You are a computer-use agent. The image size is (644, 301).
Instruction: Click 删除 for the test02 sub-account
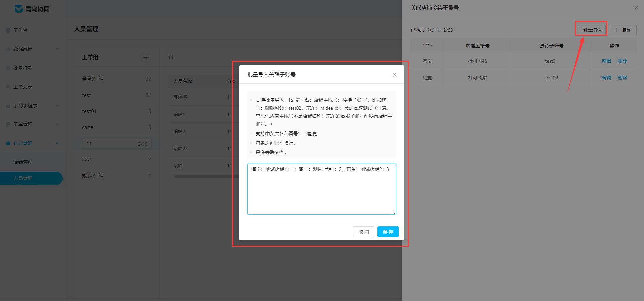pos(622,78)
